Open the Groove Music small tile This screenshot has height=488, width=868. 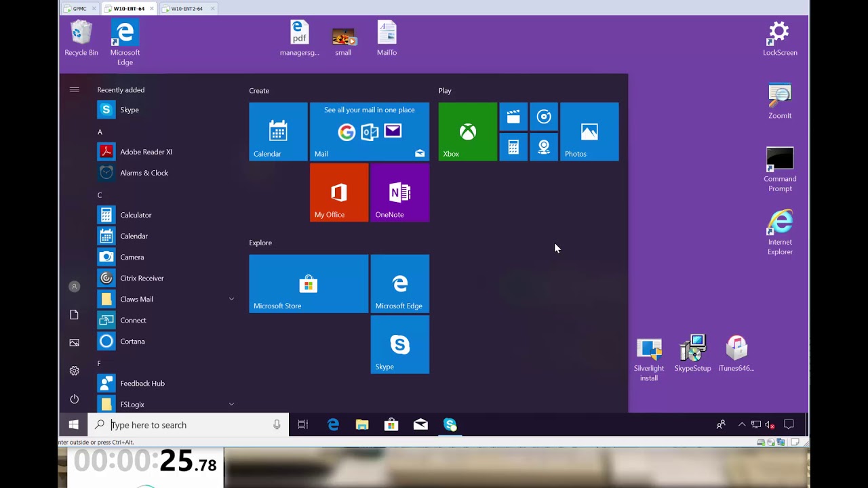pos(544,117)
